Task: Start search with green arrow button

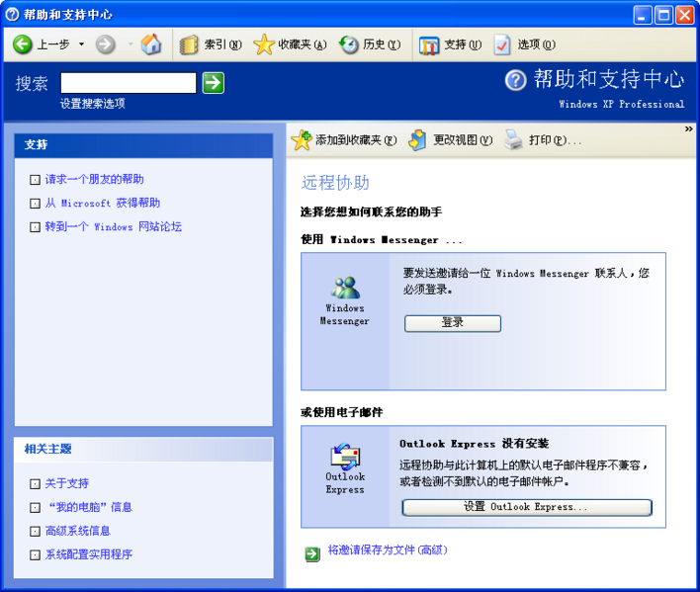Action: coord(214,83)
